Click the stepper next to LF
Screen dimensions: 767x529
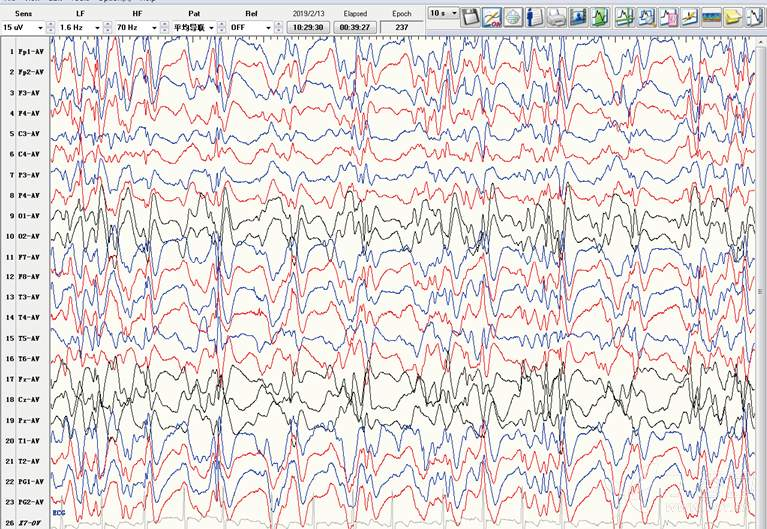(x=108, y=27)
